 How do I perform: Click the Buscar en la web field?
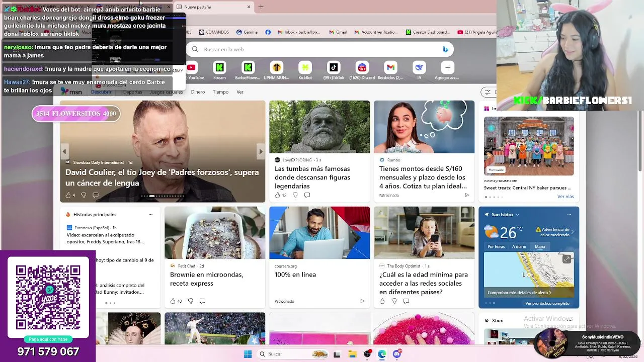click(x=320, y=49)
